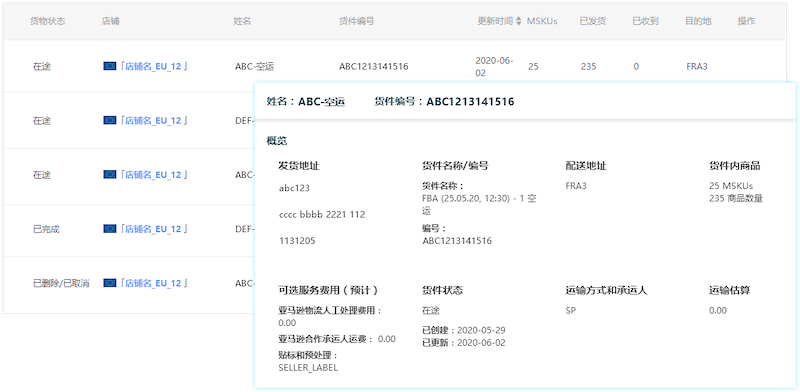This screenshot has height=392, width=800.
Task: Click 235 商品数量 in popup
Action: (736, 199)
